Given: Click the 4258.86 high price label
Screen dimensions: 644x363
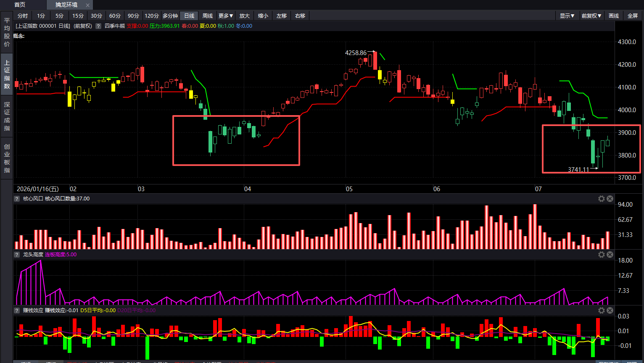Looking at the screenshot, I should (x=356, y=53).
